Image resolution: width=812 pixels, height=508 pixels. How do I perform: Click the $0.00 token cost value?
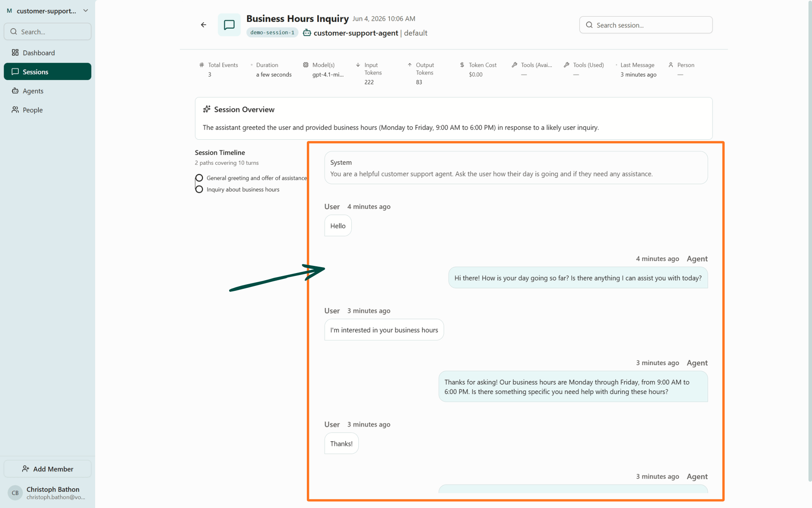476,74
